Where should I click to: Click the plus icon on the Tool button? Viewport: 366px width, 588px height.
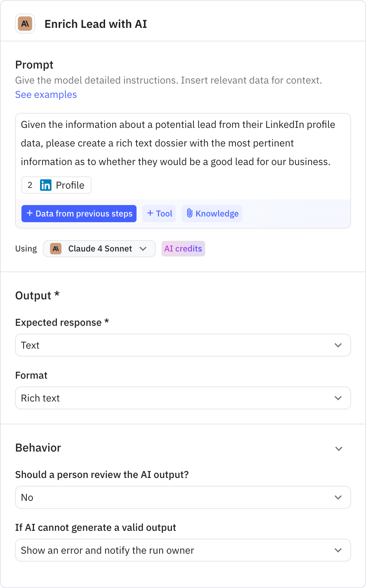[150, 213]
